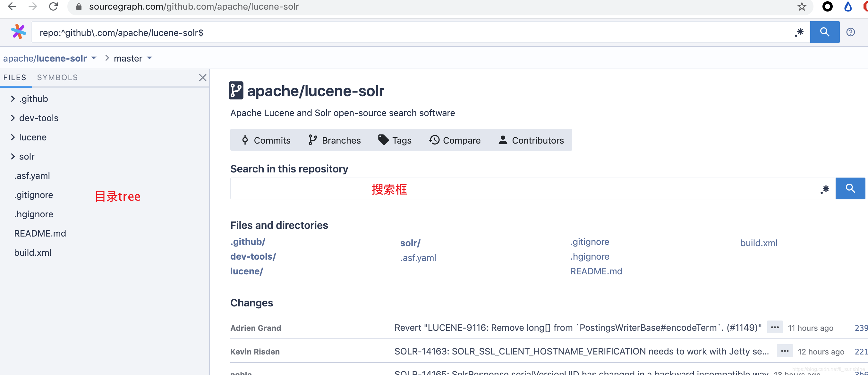Viewport: 868px width, 375px height.
Task: Switch to the SYMBOLS tab
Action: point(57,78)
